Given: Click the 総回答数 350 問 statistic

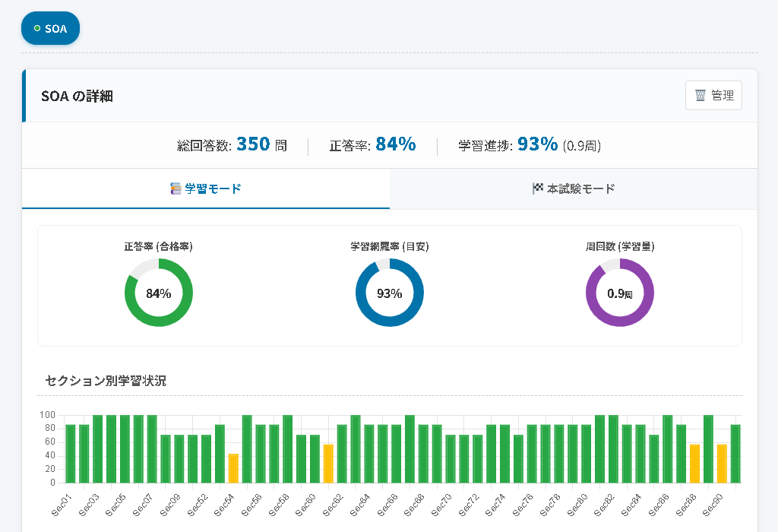Looking at the screenshot, I should [232, 144].
